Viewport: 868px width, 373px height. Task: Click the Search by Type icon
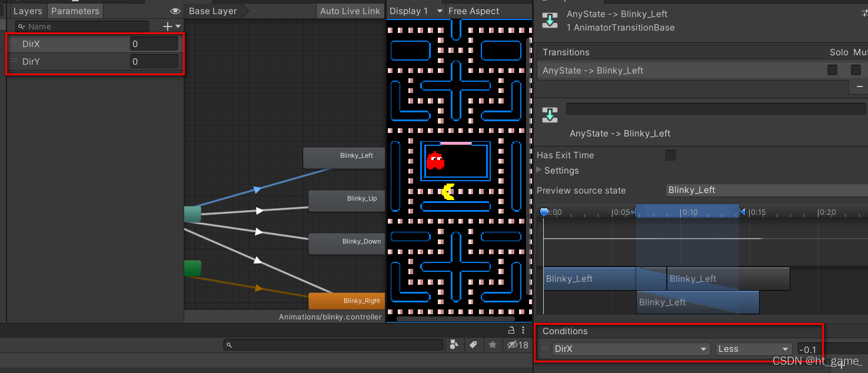tap(454, 345)
